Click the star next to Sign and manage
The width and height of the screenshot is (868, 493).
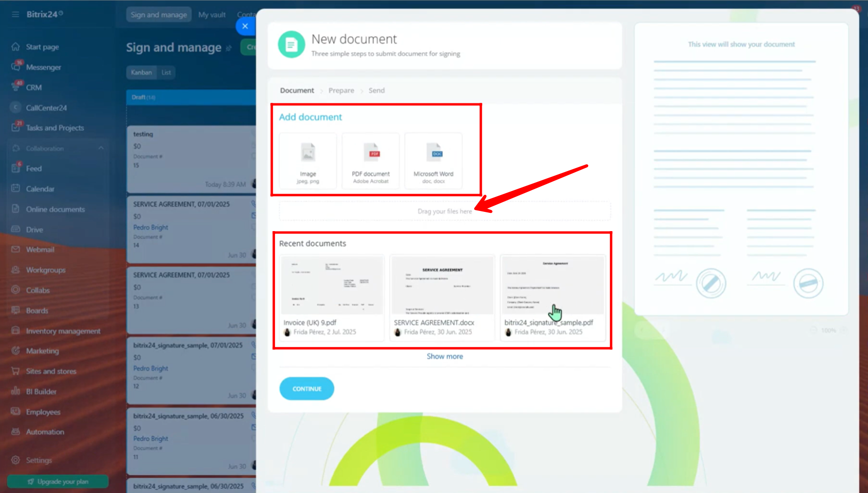229,48
